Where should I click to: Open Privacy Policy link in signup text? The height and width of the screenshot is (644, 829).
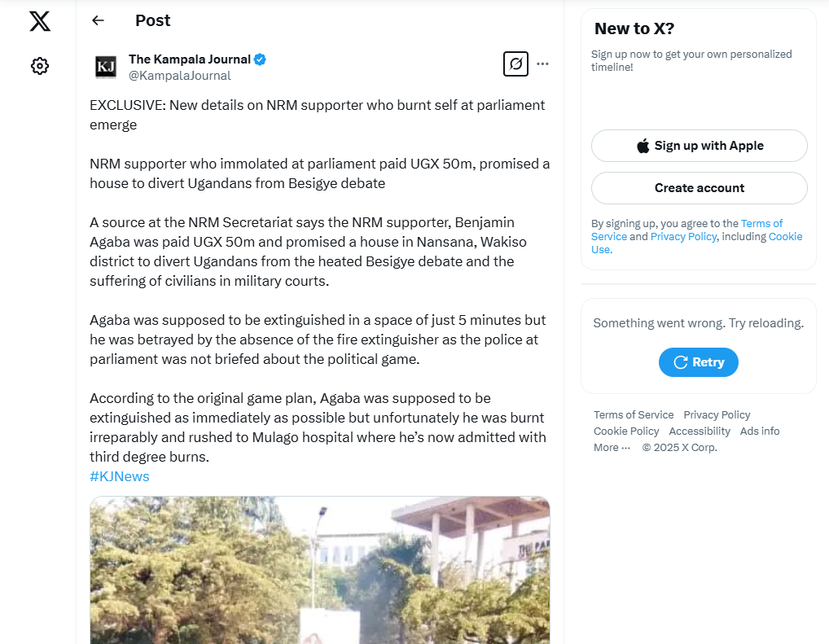[683, 236]
